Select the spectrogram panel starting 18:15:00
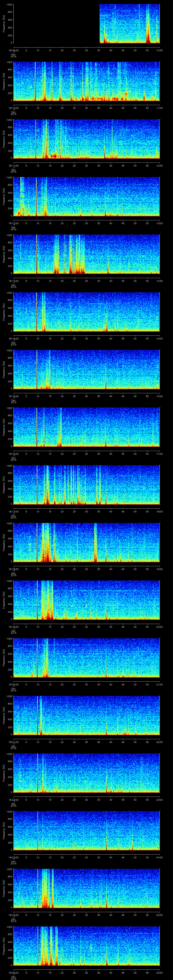The height and width of the screenshot is (980, 173). point(87,369)
